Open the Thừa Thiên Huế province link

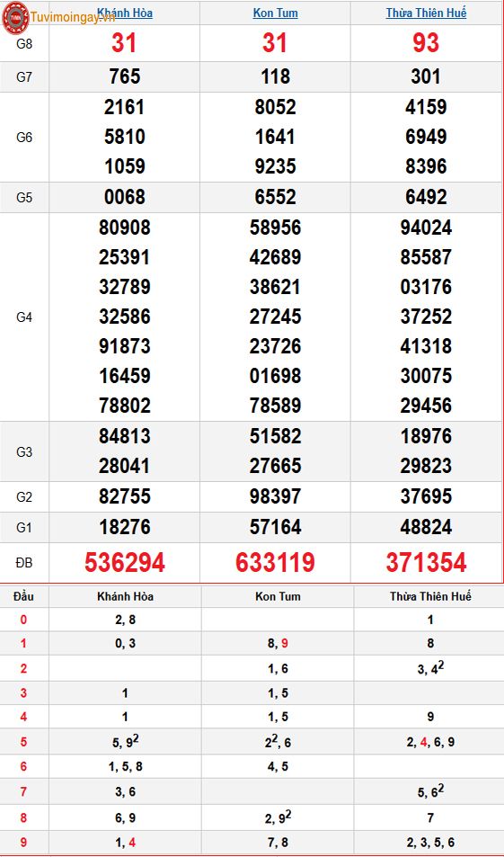426,13
